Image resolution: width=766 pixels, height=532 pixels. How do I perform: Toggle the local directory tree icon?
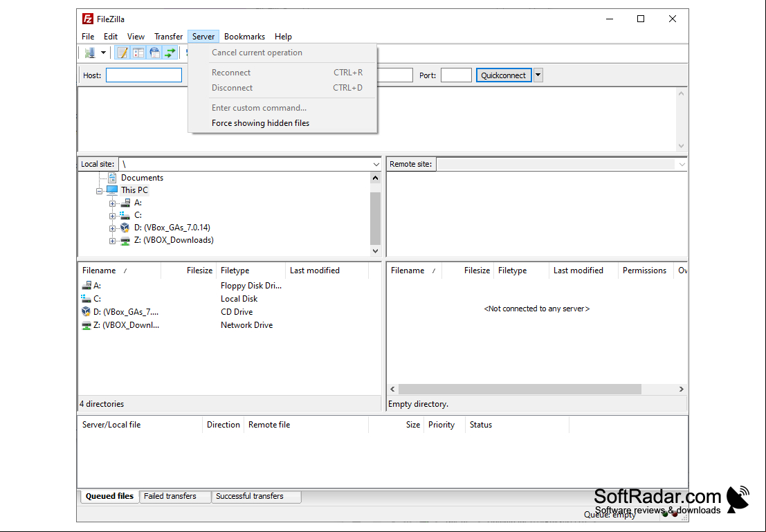point(138,53)
